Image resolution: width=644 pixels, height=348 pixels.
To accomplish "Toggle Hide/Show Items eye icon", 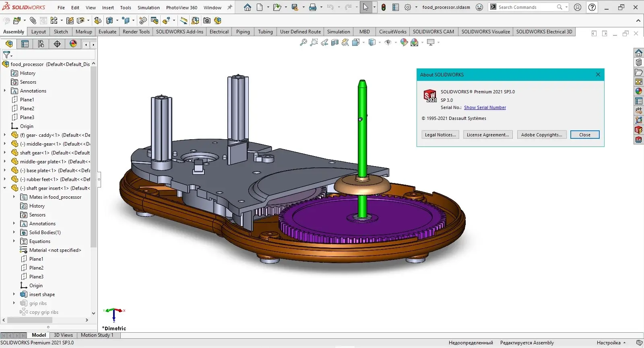I will pyautogui.click(x=388, y=42).
